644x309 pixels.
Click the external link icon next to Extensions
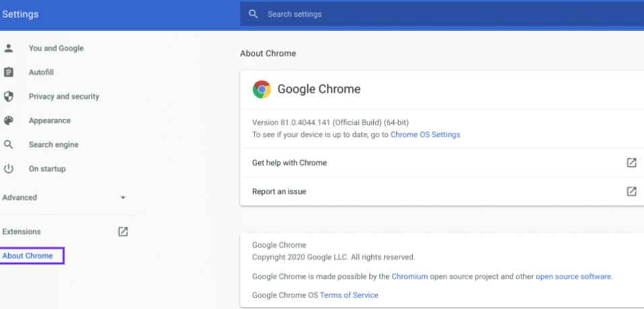[123, 232]
